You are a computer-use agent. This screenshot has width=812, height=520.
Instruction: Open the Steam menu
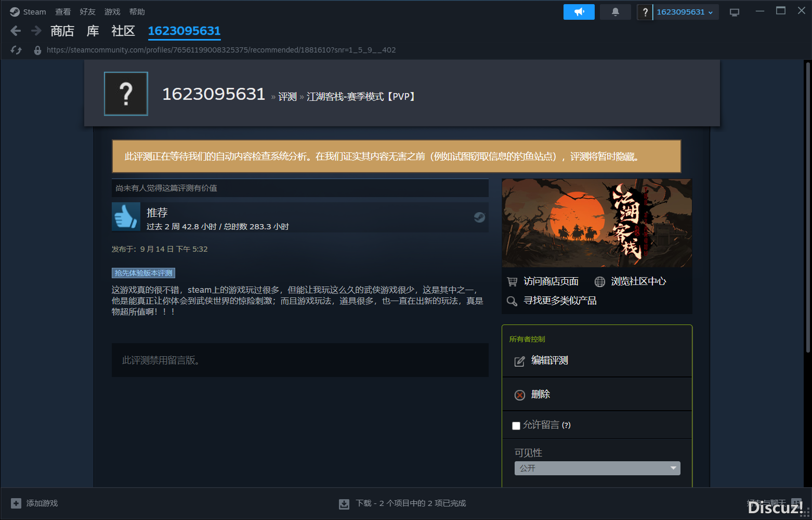pos(34,12)
